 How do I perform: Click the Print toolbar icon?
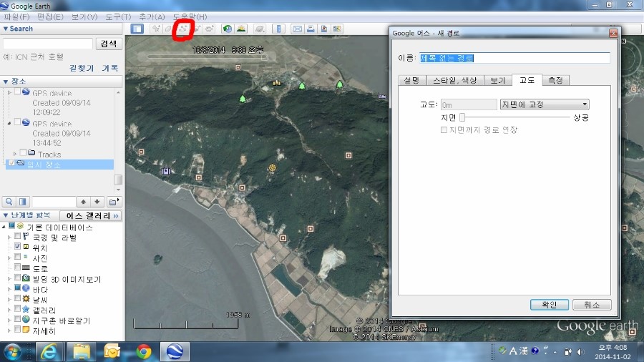point(311,29)
